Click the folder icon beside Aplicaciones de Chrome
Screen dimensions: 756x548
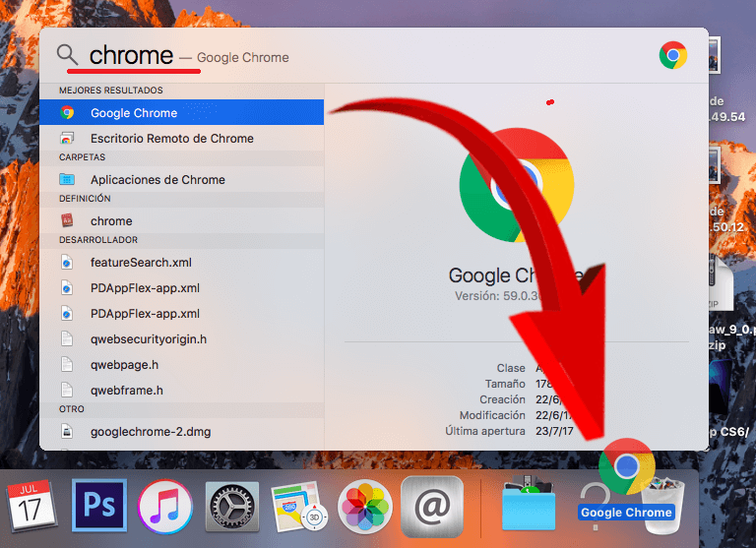tap(67, 179)
